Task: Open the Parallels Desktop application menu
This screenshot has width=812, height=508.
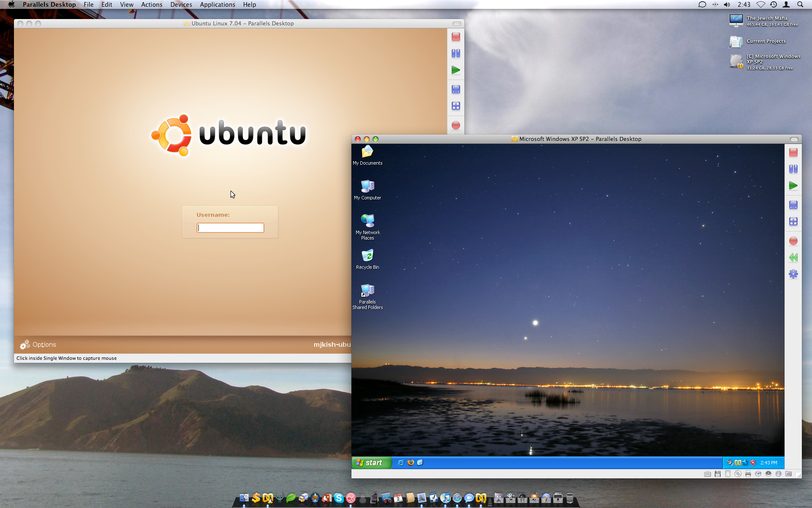Action: (49, 5)
